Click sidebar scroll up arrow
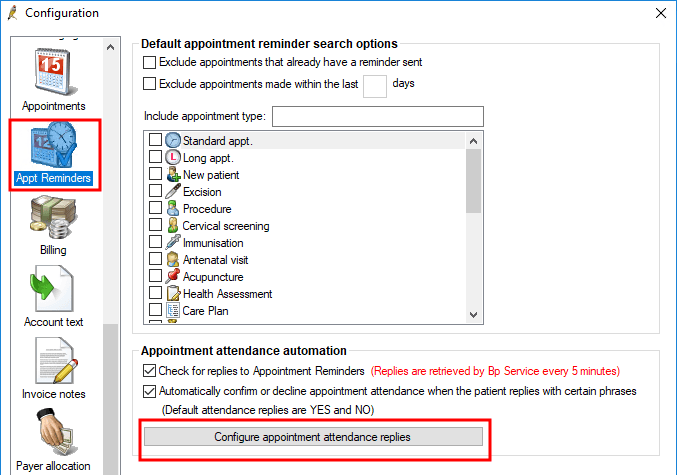 [111, 47]
